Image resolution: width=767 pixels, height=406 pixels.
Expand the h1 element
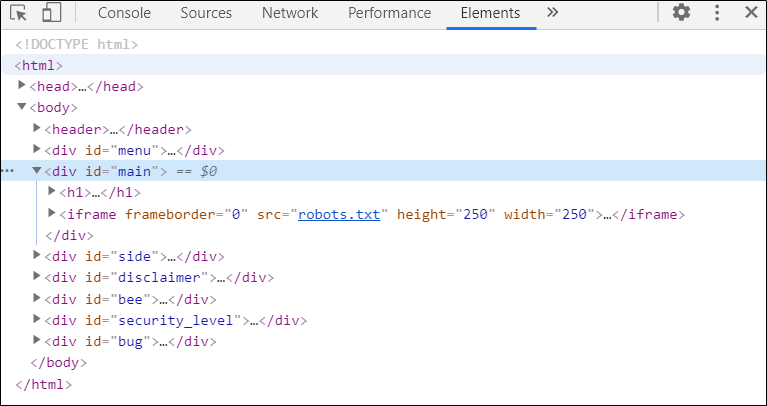tap(52, 191)
